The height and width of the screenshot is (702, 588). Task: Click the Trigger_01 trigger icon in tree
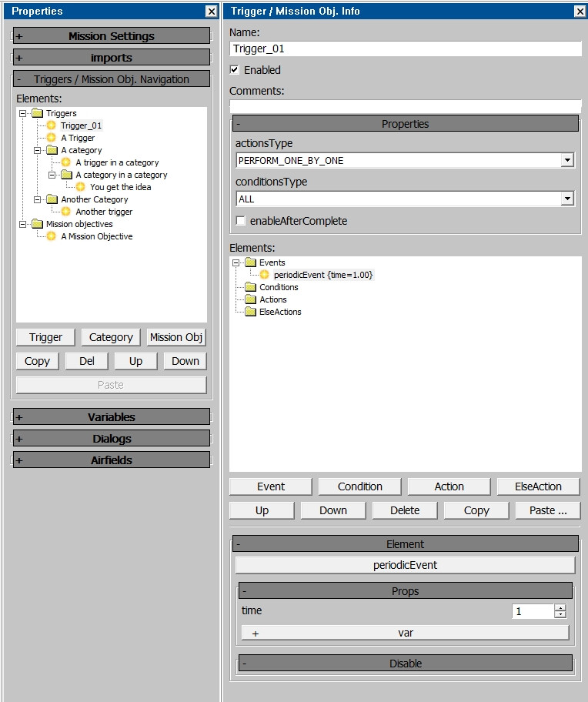point(52,125)
